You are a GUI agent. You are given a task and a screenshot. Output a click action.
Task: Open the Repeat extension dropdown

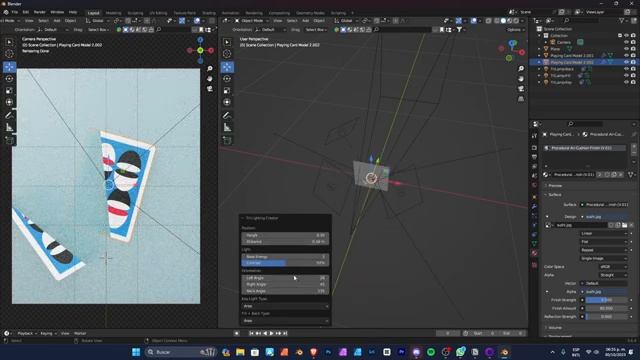point(603,250)
